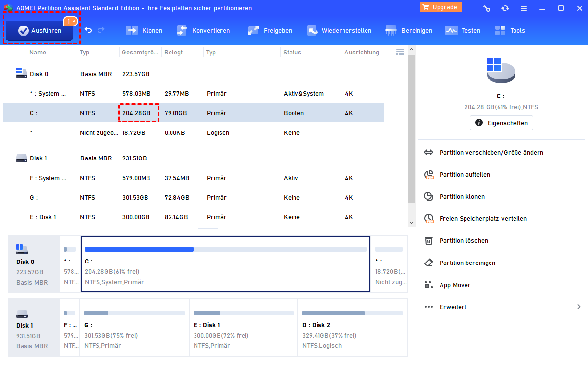Click the clone partition icon
Image resolution: width=588 pixels, height=368 pixels.
pyautogui.click(x=429, y=197)
